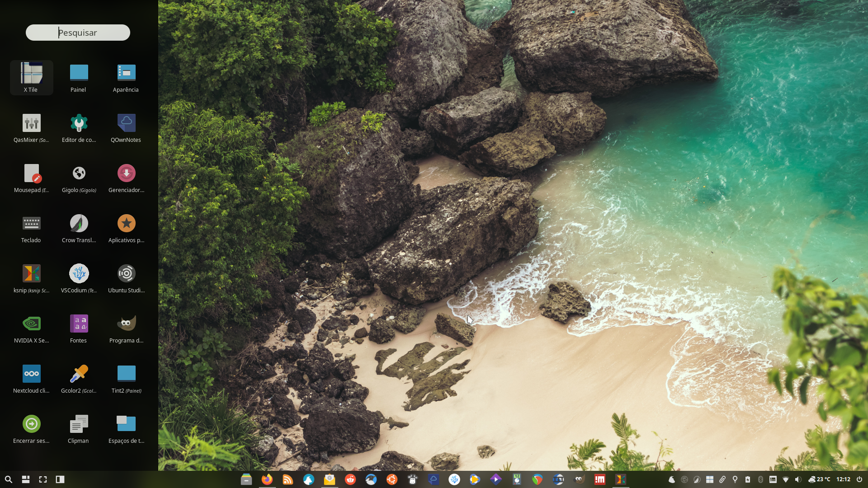Click the battery charging tray icon
The image size is (868, 488).
tap(748, 479)
